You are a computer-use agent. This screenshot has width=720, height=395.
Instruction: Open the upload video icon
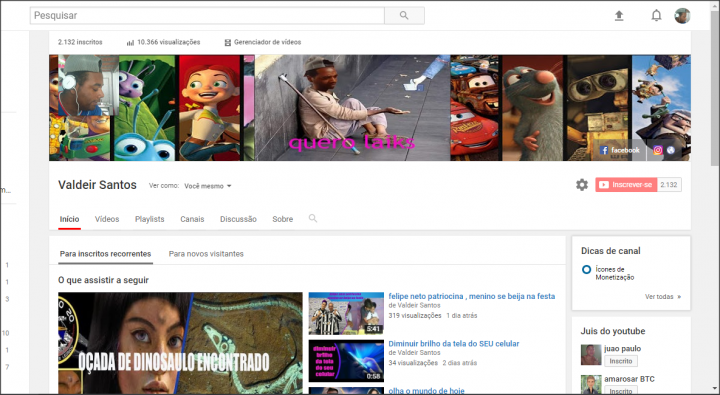[619, 16]
